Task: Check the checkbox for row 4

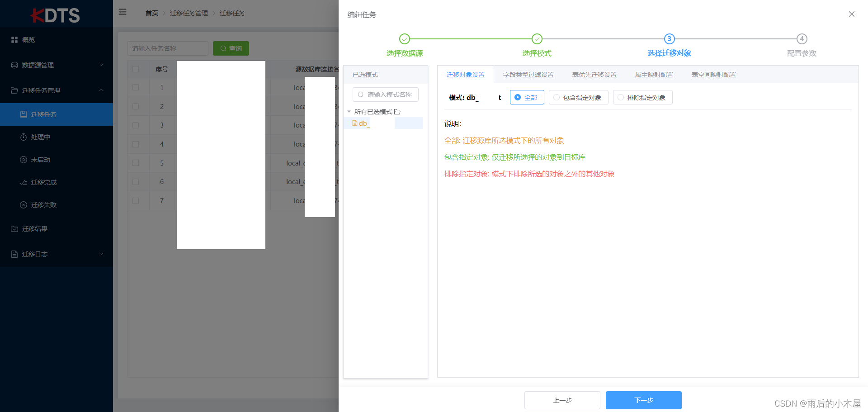Action: coord(136,144)
